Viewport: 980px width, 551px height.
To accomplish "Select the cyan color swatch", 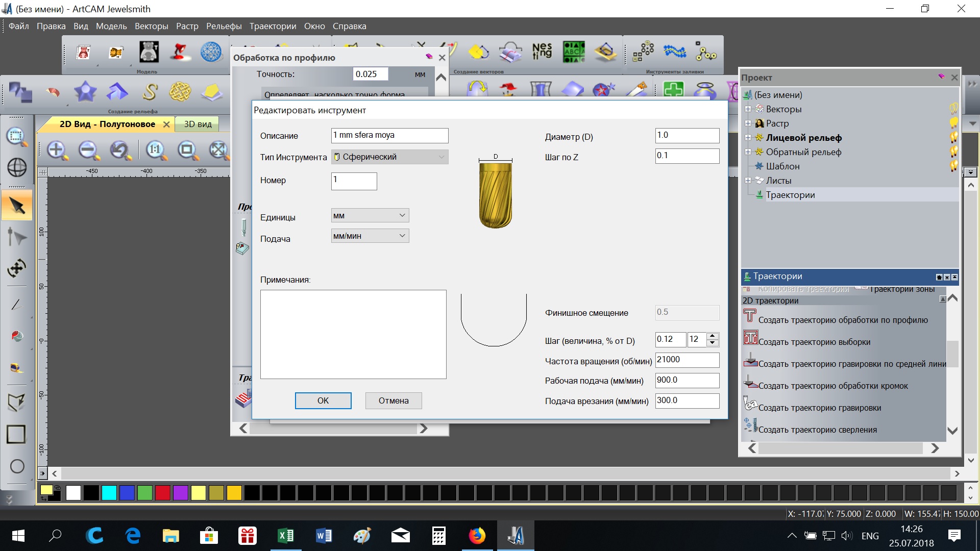I will [x=109, y=493].
